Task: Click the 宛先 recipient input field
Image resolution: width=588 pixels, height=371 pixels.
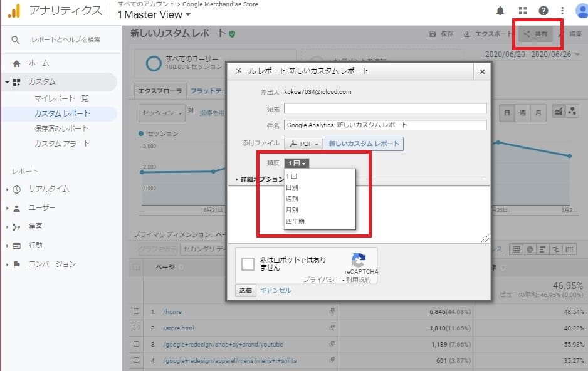Action: click(x=385, y=108)
